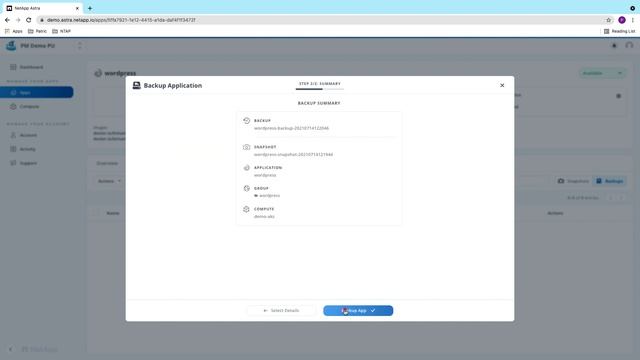Select all rows checkbox beside Name column
The image size is (640, 360).
click(96, 213)
